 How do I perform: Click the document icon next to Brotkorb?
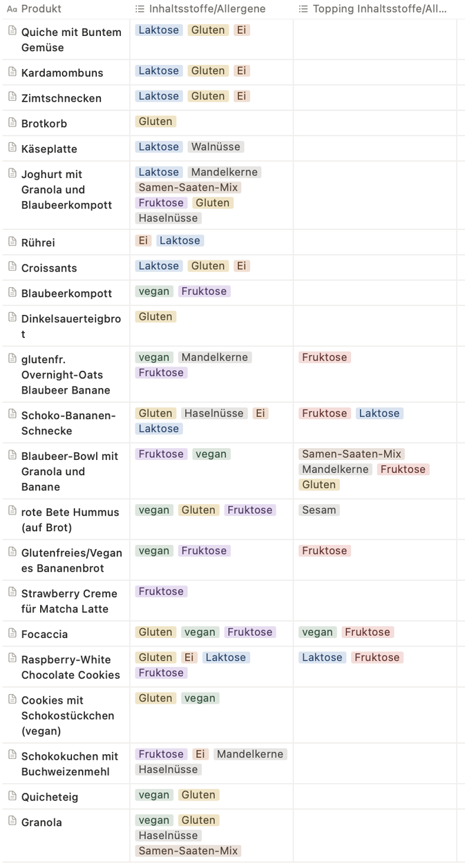point(12,122)
